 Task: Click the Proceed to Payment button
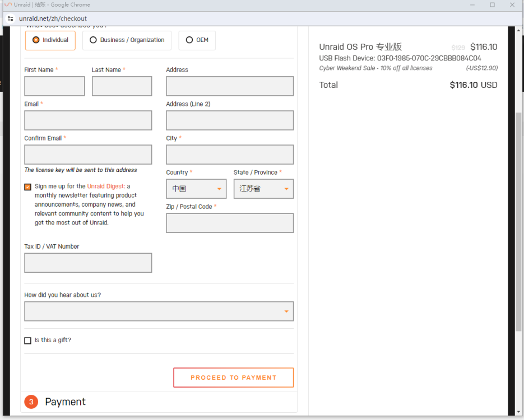point(234,377)
